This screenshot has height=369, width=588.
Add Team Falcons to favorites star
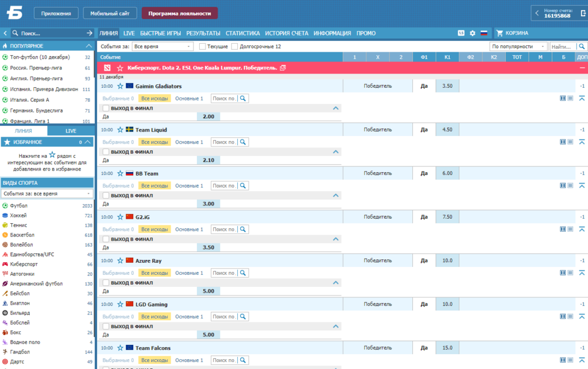pos(120,348)
